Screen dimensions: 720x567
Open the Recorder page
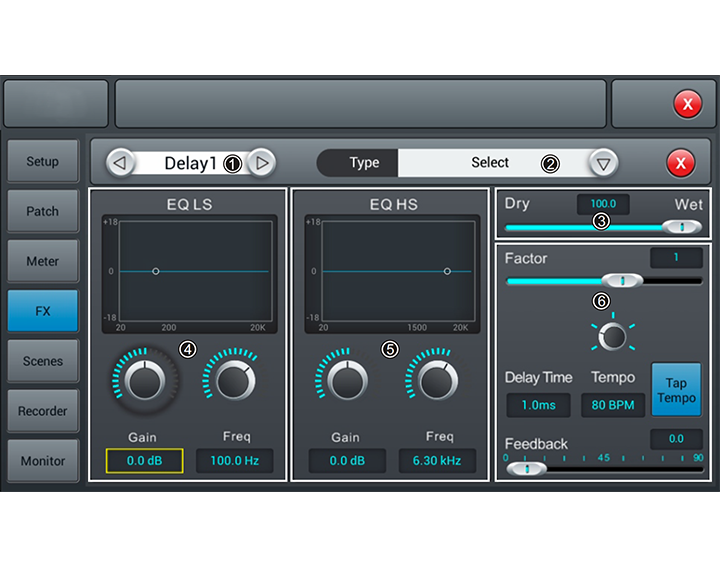click(43, 411)
